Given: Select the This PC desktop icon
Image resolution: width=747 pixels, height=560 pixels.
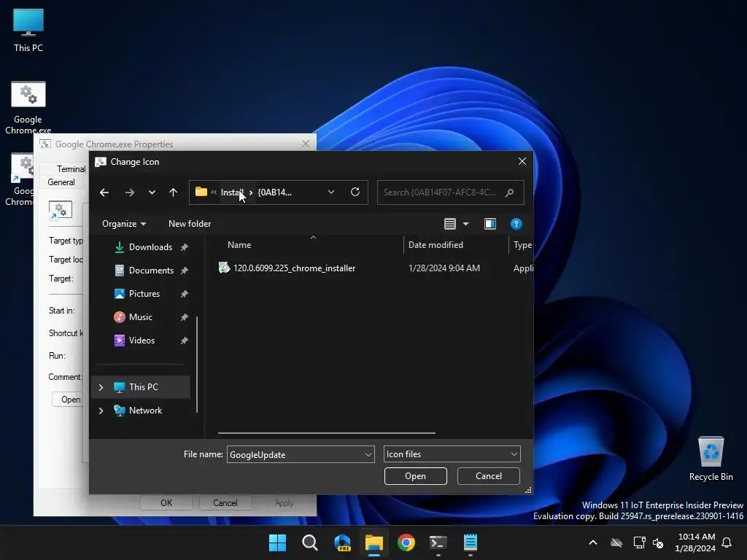Looking at the screenshot, I should pyautogui.click(x=28, y=31).
